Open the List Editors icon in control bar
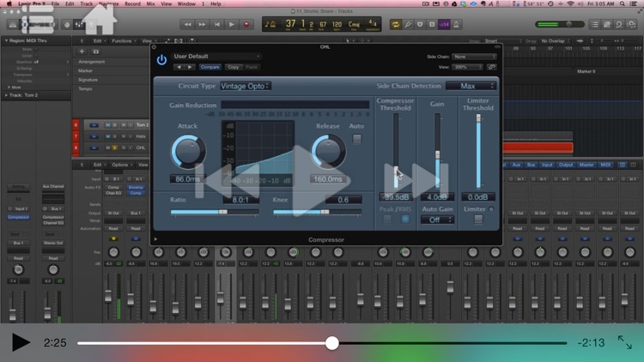 (x=595, y=25)
